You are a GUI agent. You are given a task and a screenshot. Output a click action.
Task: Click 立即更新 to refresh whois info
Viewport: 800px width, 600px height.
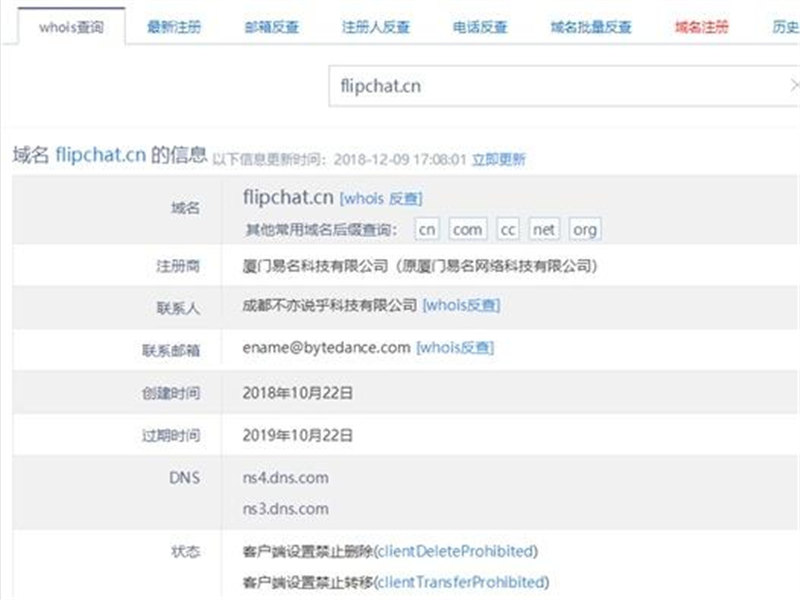(498, 160)
